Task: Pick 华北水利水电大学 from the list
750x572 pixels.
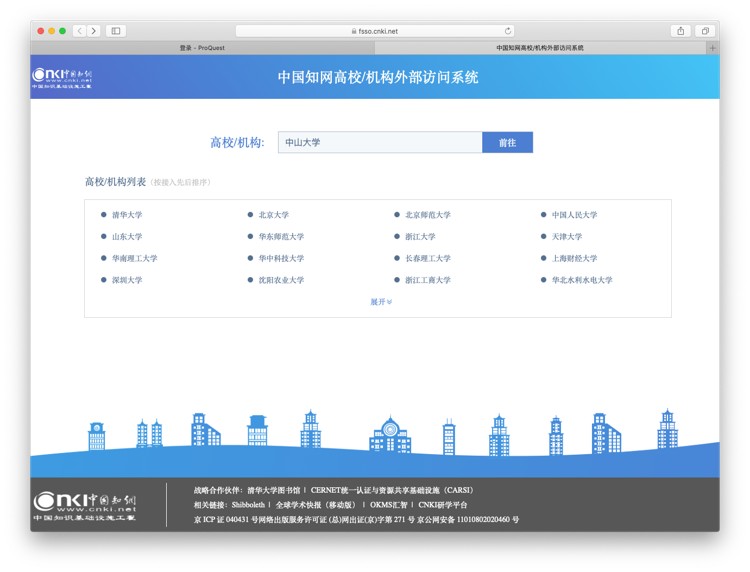Action: click(x=582, y=280)
